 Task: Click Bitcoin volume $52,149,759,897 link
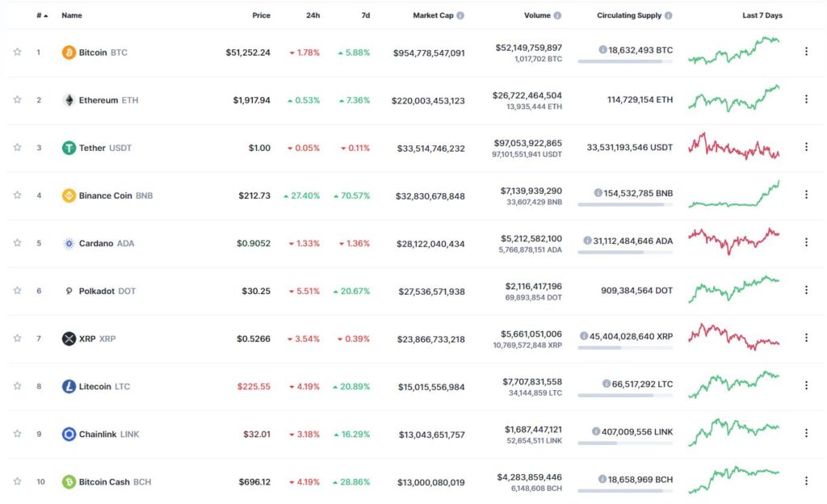[x=528, y=48]
